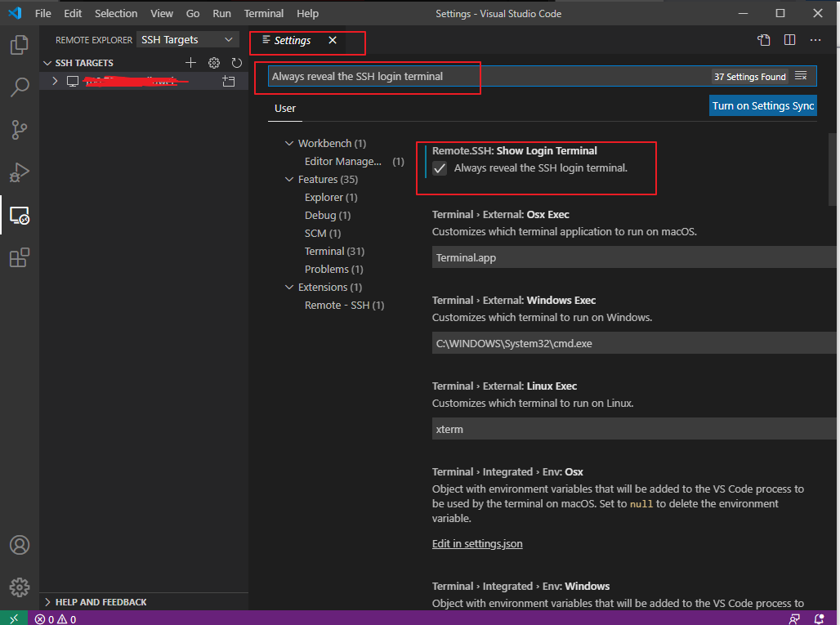Clear settings search input icon
840x625 pixels.
click(801, 76)
